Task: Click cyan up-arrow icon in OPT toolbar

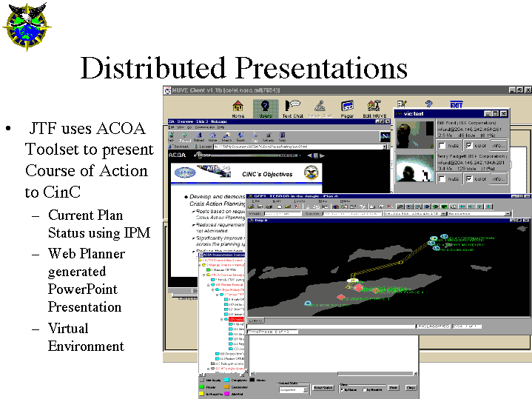Action: (479, 207)
